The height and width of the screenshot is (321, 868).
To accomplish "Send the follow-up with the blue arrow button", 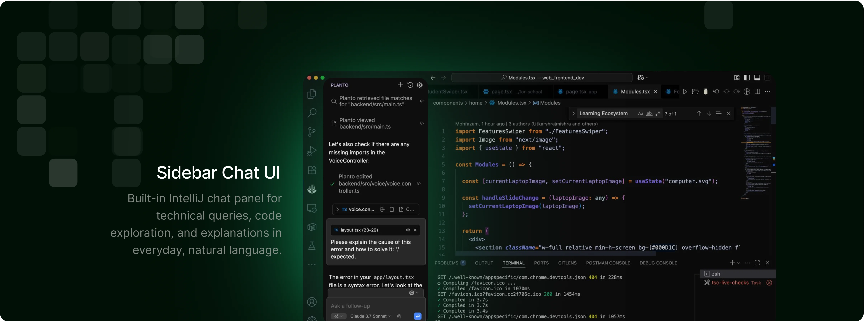I will point(418,316).
